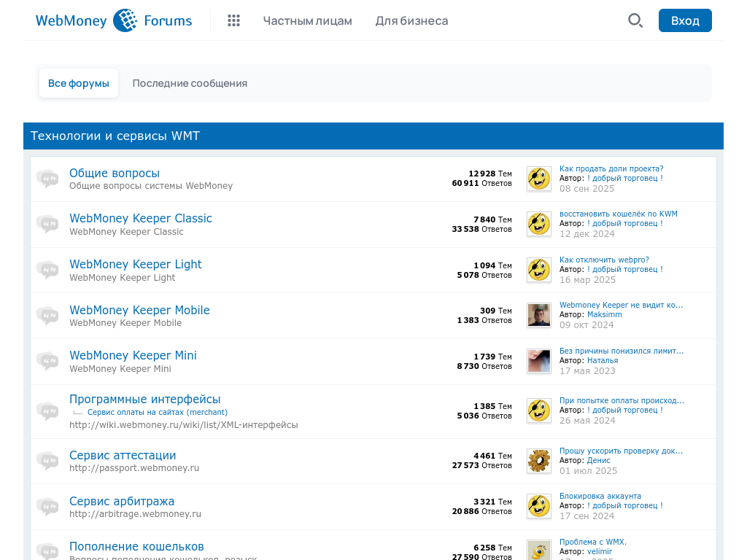
Task: Open latest post Как продать доли проекта?
Action: (x=611, y=168)
